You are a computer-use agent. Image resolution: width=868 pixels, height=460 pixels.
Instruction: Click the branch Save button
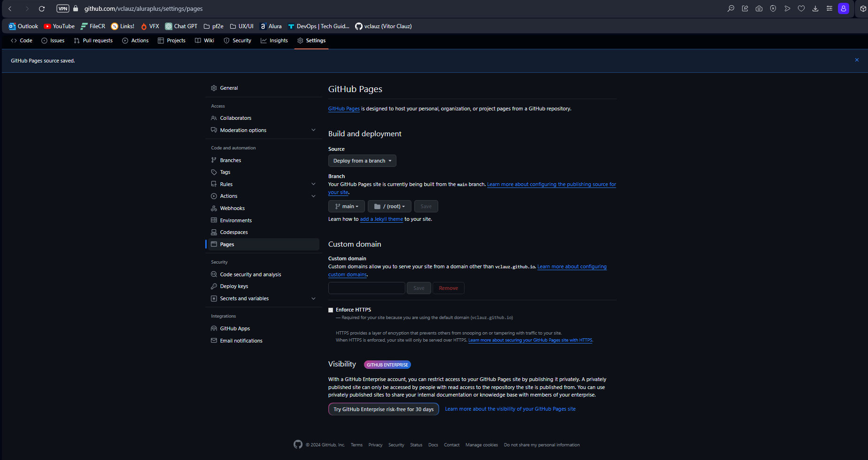point(426,206)
